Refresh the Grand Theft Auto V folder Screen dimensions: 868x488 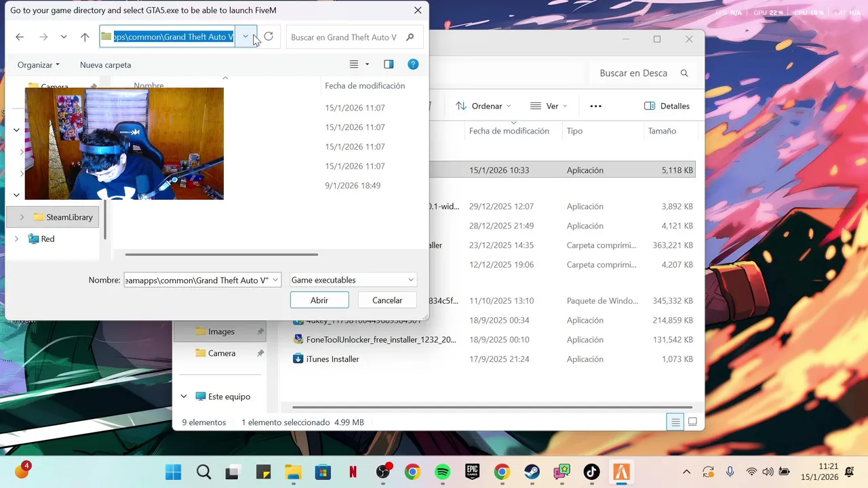269,37
